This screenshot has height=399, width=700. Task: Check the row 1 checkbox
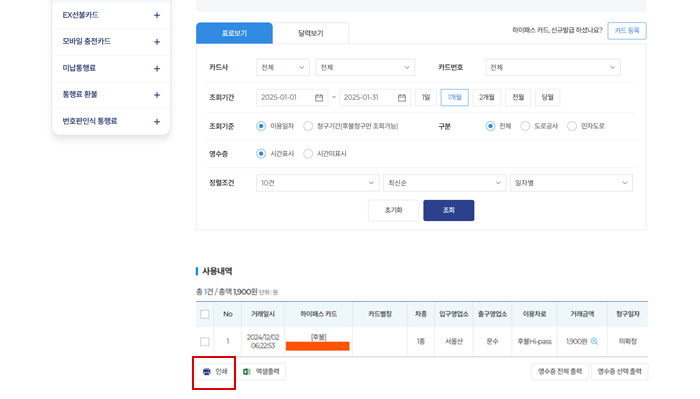205,341
